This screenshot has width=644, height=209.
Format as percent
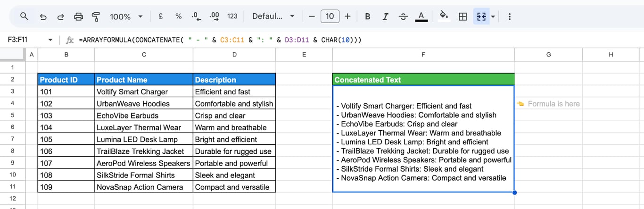tap(178, 17)
